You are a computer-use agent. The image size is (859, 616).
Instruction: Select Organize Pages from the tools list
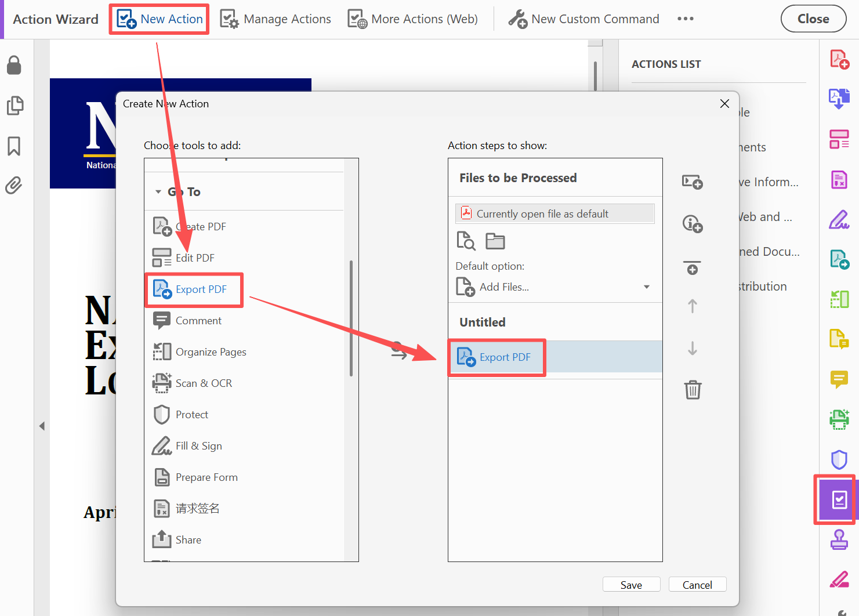click(x=211, y=352)
